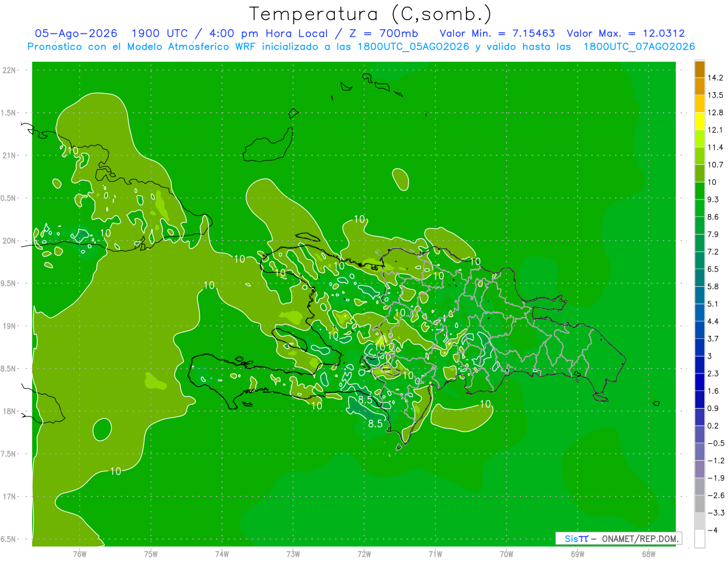The height and width of the screenshot is (562, 728).
Task: Click the "0.9" legend value
Action: 713,409
